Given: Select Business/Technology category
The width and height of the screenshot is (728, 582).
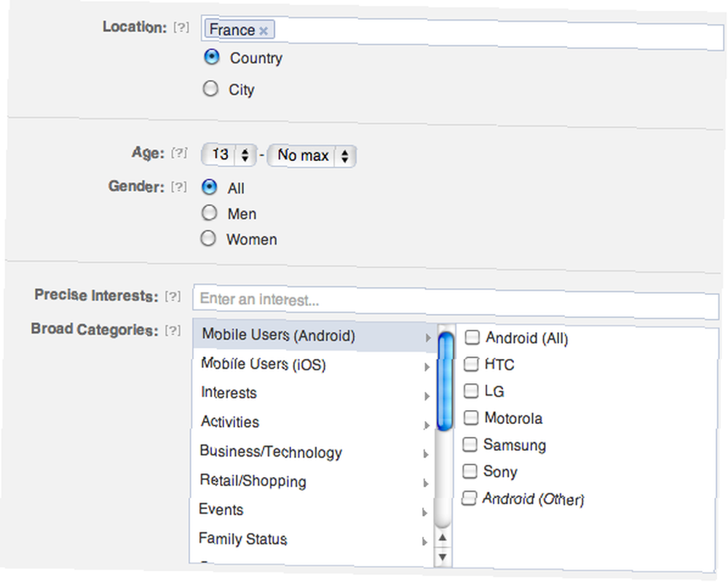Looking at the screenshot, I should pyautogui.click(x=312, y=452).
